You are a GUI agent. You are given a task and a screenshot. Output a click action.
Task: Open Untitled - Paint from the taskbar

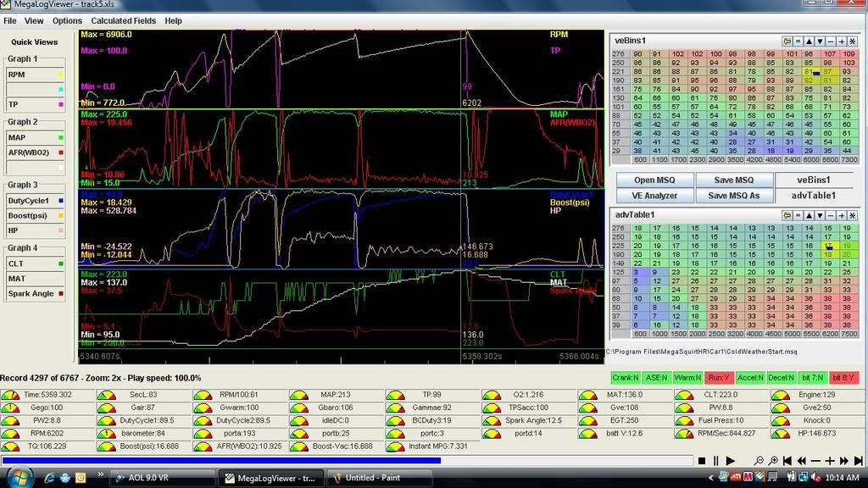click(x=381, y=478)
